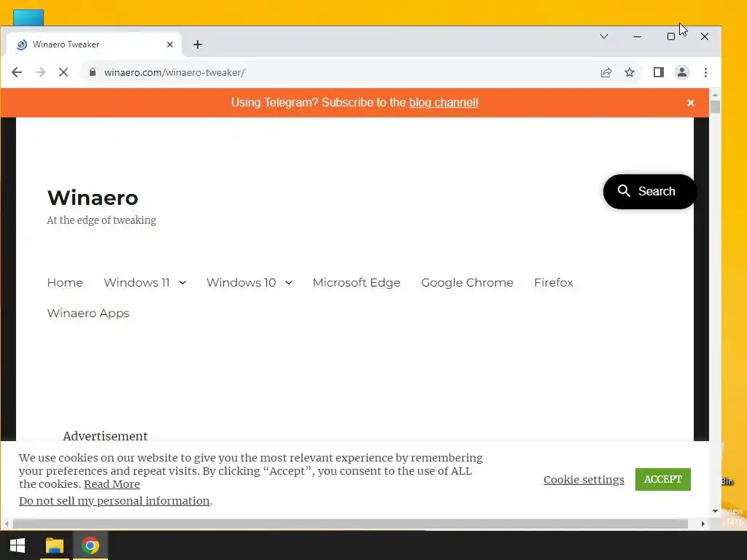This screenshot has width=747, height=560.
Task: Open Windows 11 menu item
Action: [x=136, y=282]
